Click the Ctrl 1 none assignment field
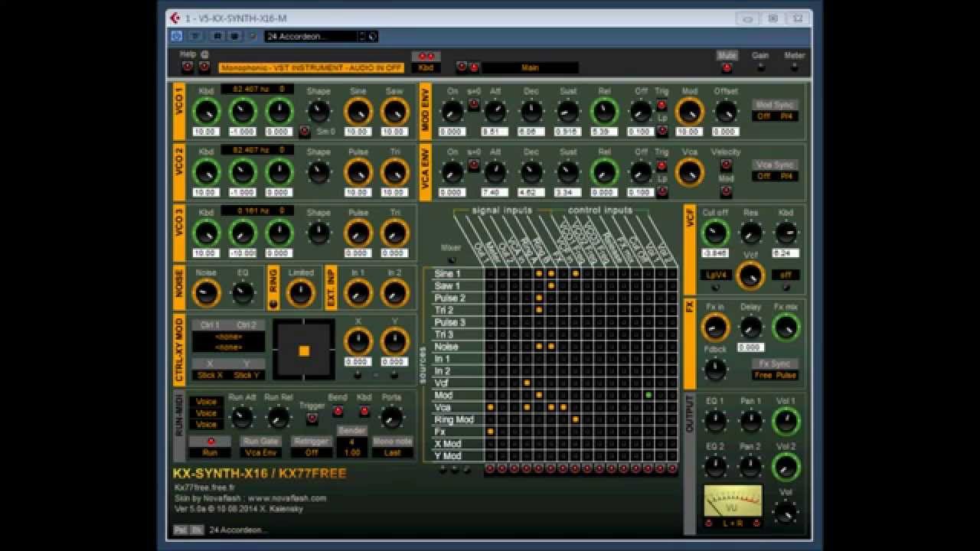Image resolution: width=980 pixels, height=551 pixels. tap(229, 337)
